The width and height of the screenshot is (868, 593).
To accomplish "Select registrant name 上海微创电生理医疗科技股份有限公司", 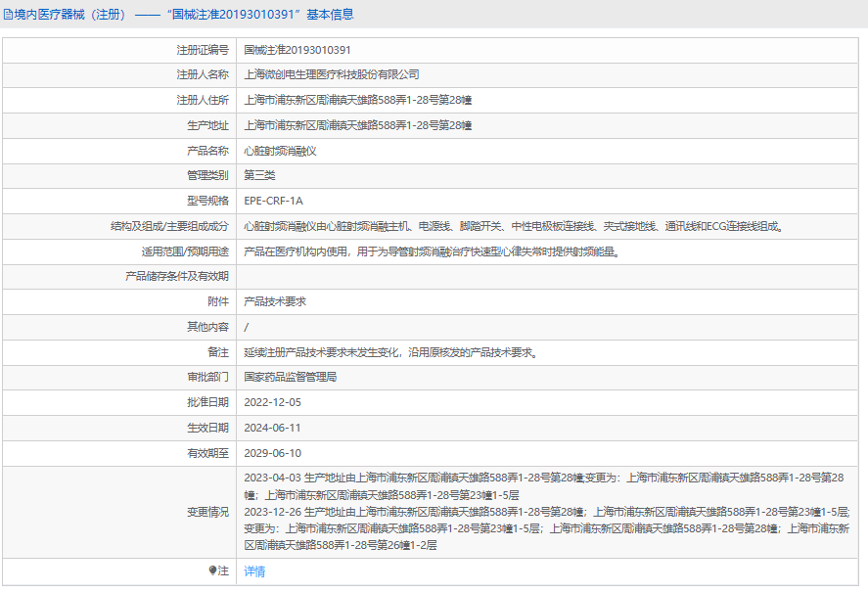I will pos(332,74).
